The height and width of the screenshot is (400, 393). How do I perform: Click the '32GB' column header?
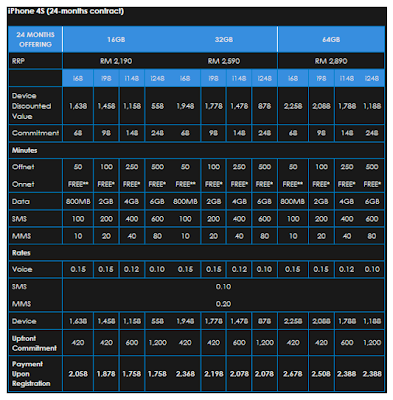point(224,39)
